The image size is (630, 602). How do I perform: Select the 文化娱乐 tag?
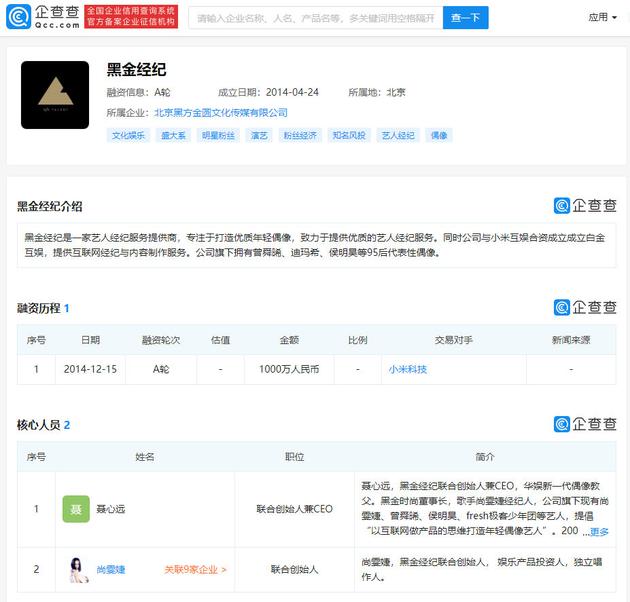pos(128,135)
